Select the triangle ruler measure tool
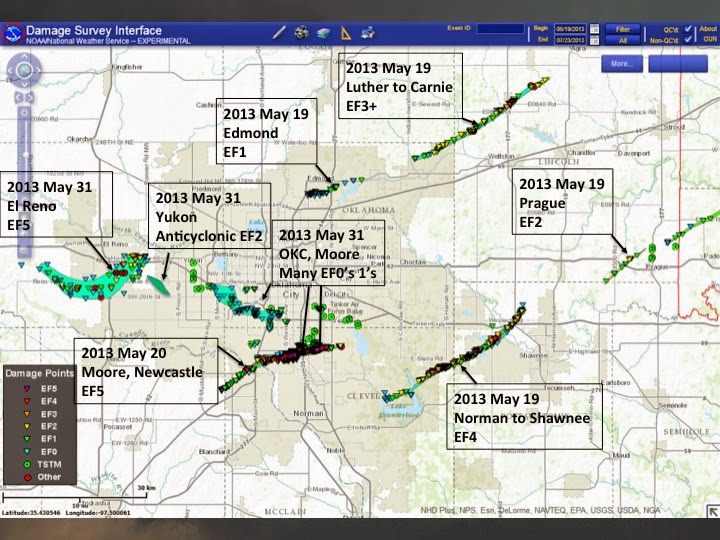The width and height of the screenshot is (720, 540). coord(346,33)
